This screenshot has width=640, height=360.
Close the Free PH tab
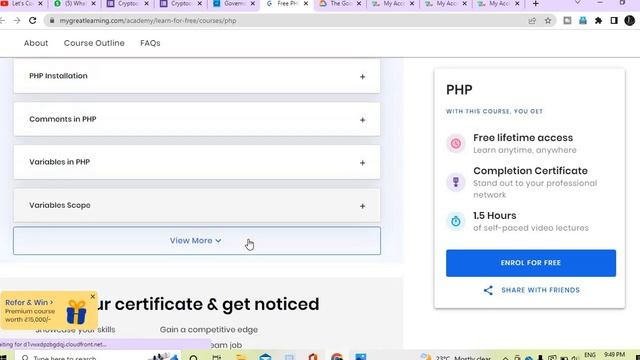306,4
